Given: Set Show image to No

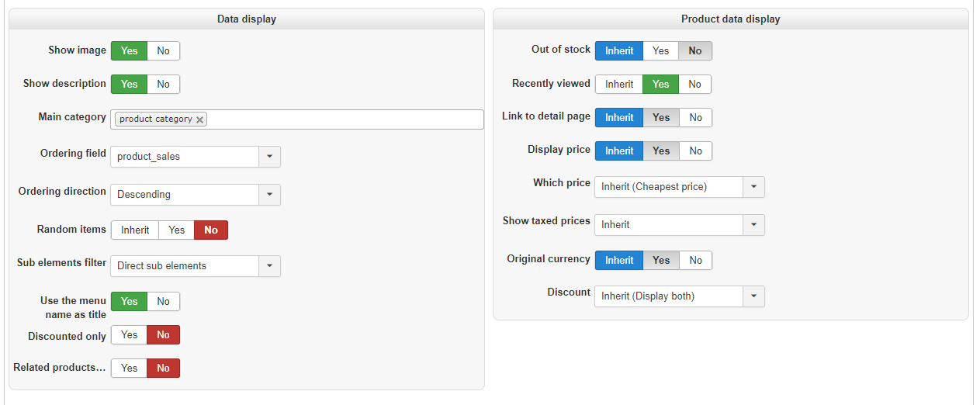Looking at the screenshot, I should coord(163,51).
